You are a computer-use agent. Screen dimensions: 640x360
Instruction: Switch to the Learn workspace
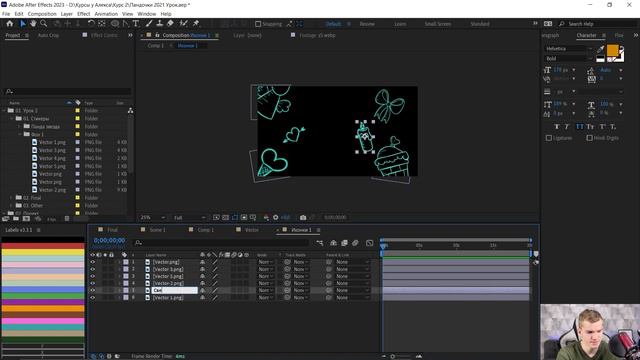400,24
